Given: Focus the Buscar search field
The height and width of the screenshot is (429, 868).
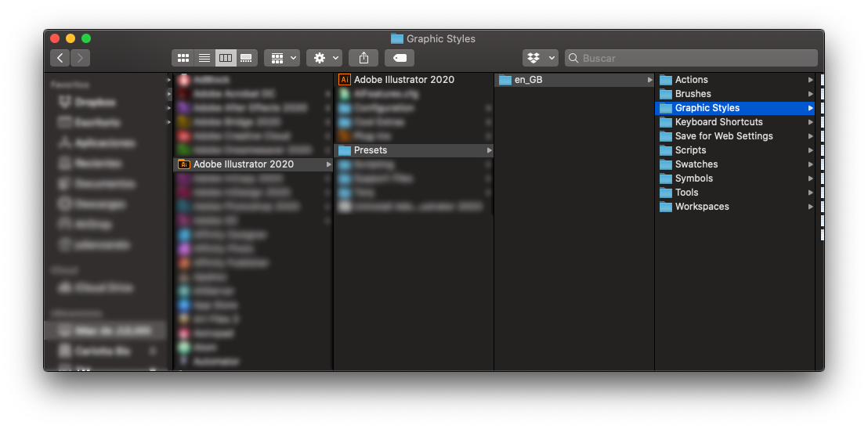Looking at the screenshot, I should click(691, 58).
